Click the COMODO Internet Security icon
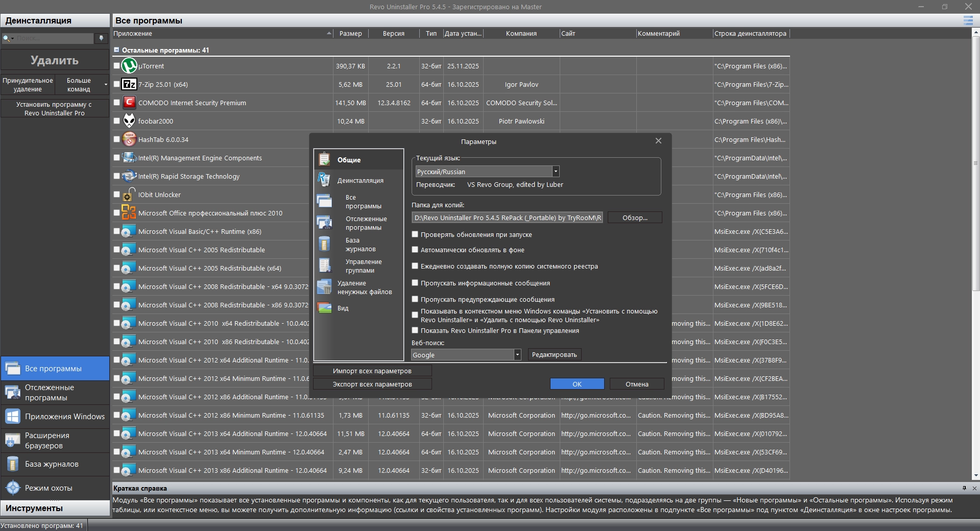Image resolution: width=980 pixels, height=531 pixels. point(129,103)
